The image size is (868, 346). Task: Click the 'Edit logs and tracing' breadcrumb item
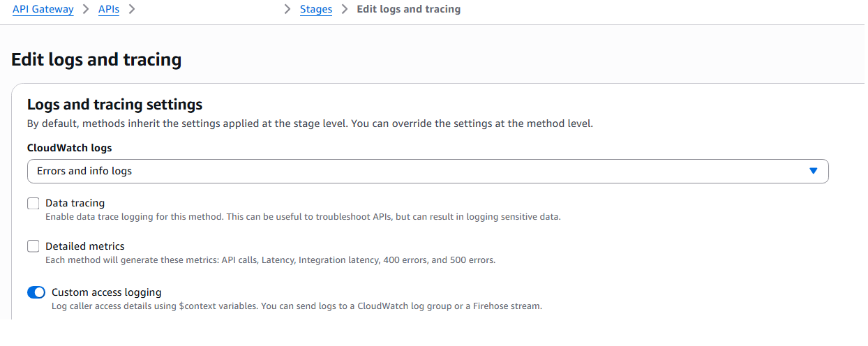pos(408,10)
